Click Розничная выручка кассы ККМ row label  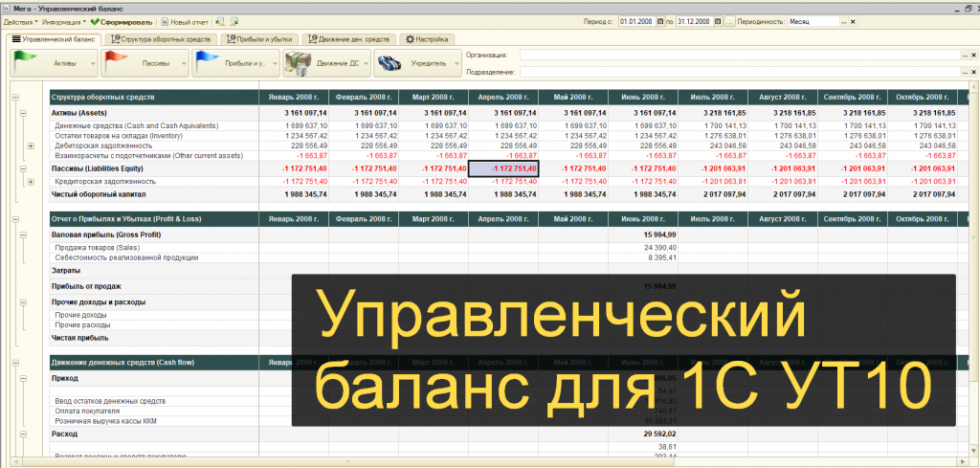(x=105, y=421)
